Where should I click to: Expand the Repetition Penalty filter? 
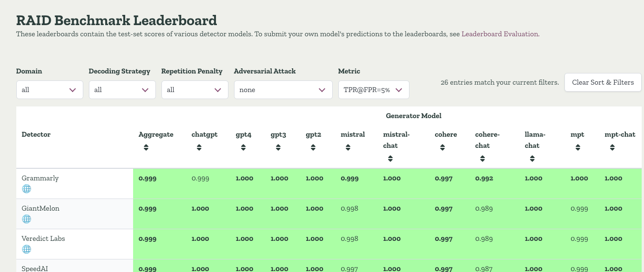[x=195, y=89]
